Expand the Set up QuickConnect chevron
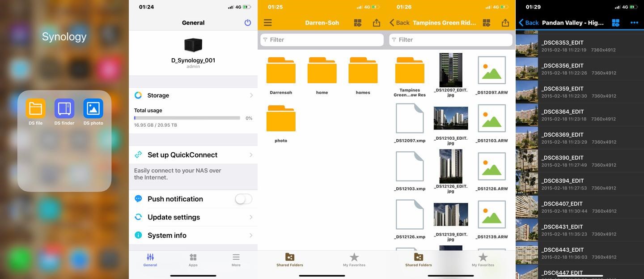Screen dimensions: 644x279 251,155
